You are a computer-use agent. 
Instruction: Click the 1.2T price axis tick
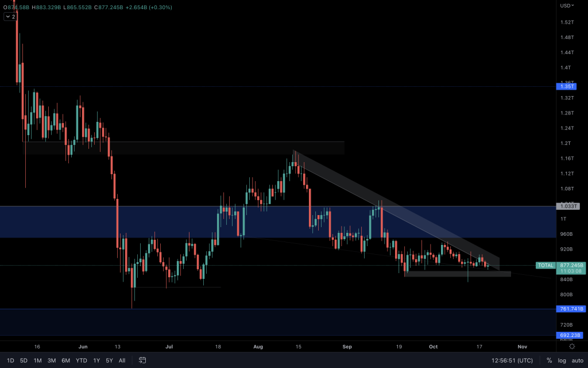566,143
